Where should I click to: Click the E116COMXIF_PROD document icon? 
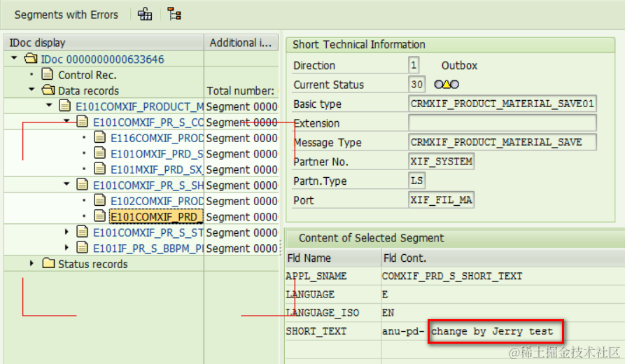tap(99, 137)
